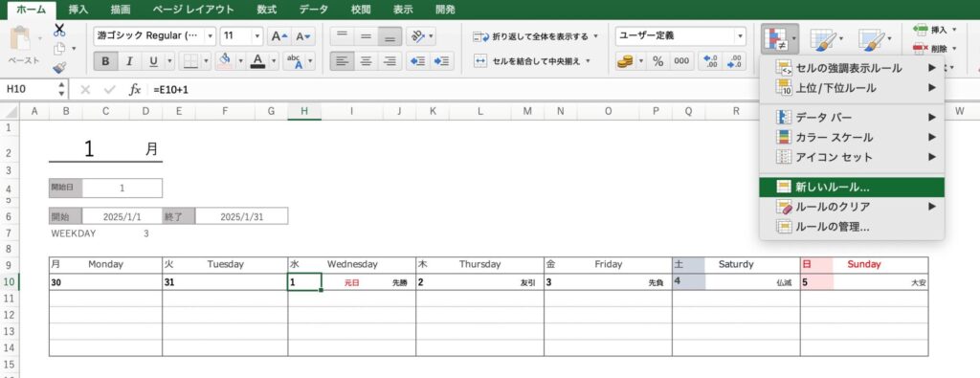Screen dimensions: 980x378
Task: Choose 新しいルール... menu item
Action: (x=851, y=187)
